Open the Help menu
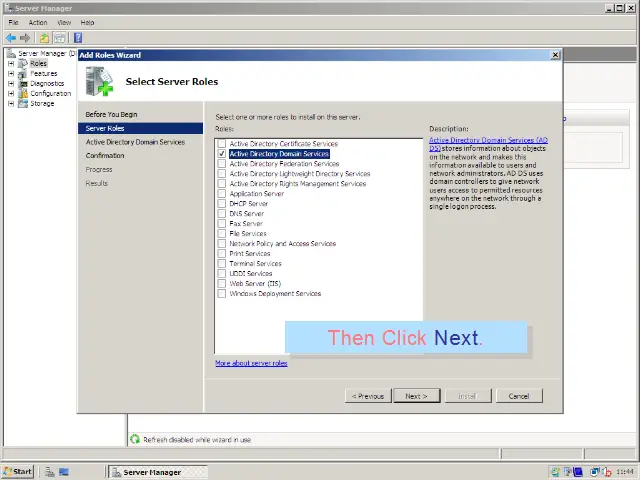Image resolution: width=640 pixels, height=480 pixels. click(87, 22)
